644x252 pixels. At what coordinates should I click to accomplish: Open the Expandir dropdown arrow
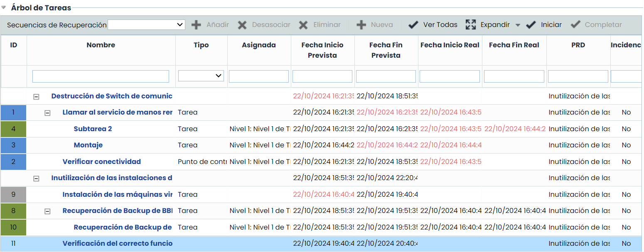click(x=518, y=25)
